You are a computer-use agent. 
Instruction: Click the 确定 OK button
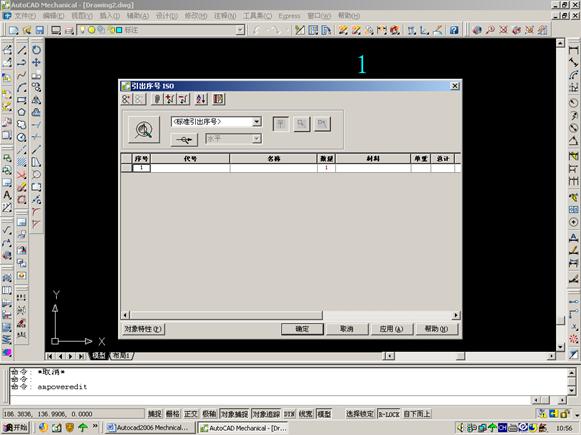(x=302, y=329)
